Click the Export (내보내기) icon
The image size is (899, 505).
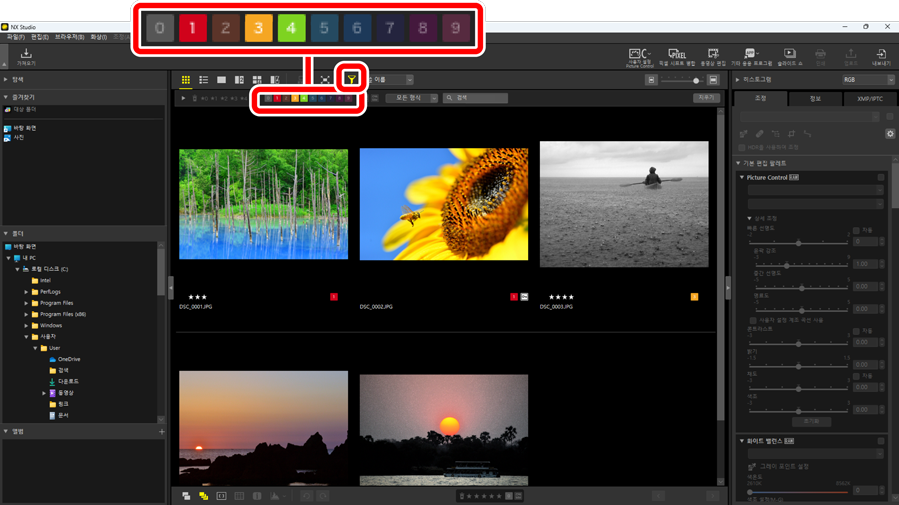(881, 57)
